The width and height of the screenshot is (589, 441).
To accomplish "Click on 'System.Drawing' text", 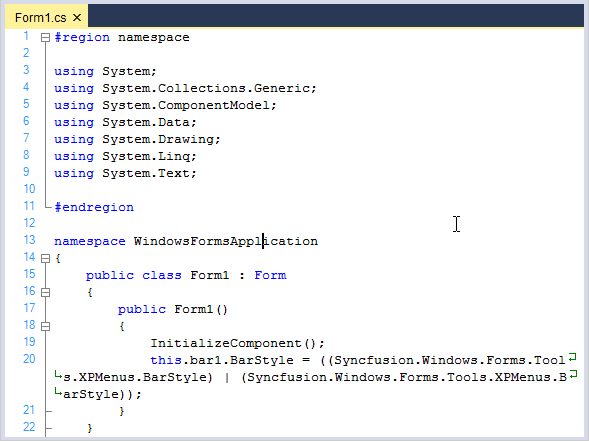I will click(x=158, y=139).
